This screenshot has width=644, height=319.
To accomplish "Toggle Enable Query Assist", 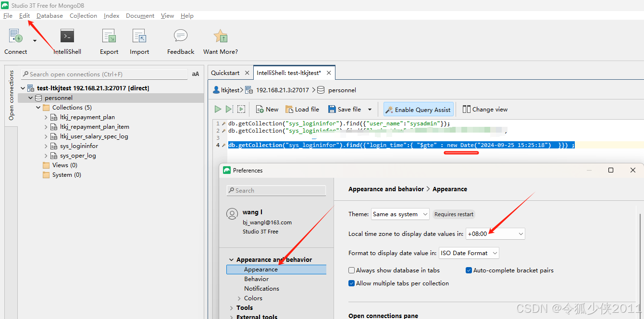I will 418,110.
